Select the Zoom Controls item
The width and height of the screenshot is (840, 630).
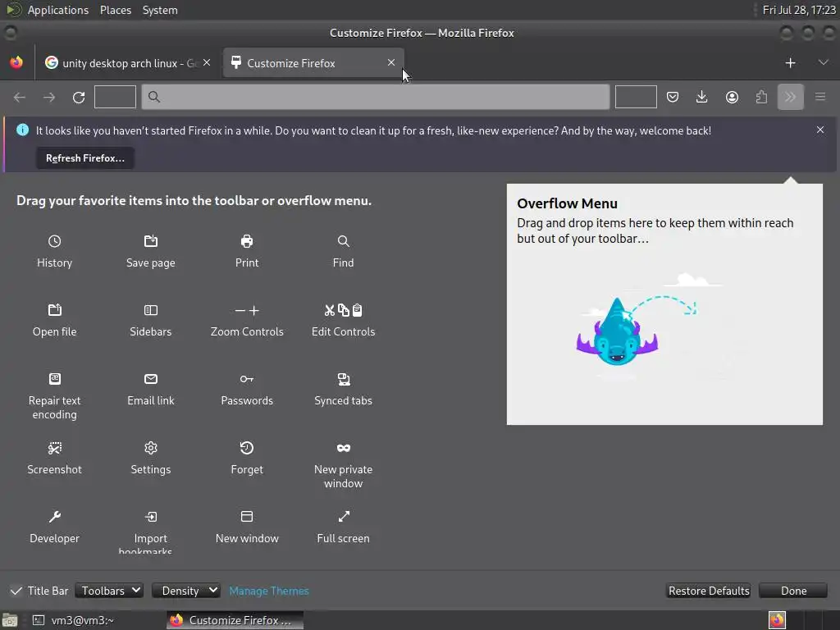tap(247, 320)
